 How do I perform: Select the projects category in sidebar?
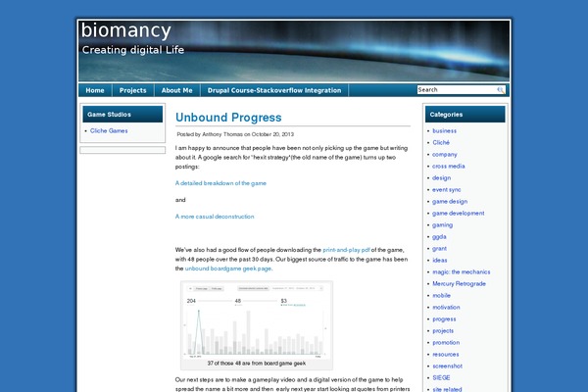click(443, 331)
